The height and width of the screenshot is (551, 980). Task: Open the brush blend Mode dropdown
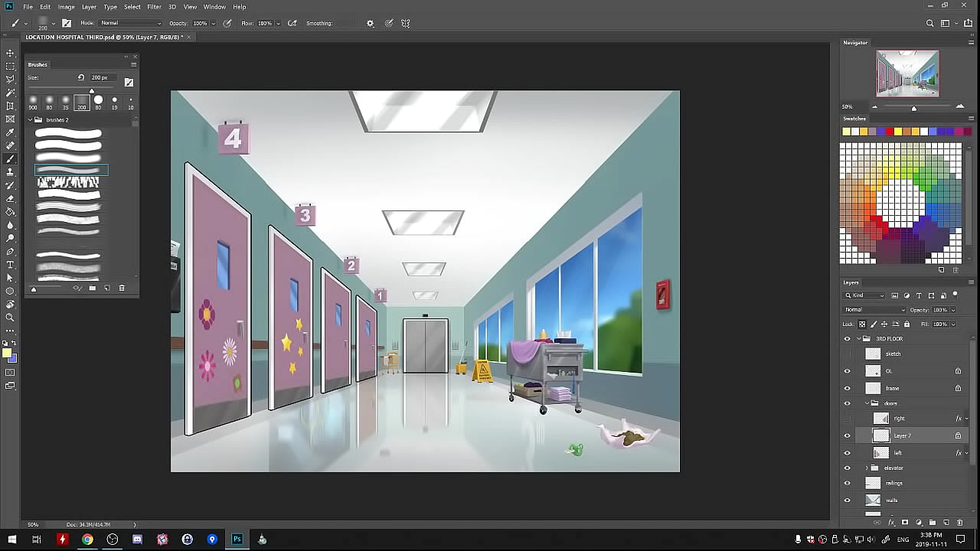(130, 24)
